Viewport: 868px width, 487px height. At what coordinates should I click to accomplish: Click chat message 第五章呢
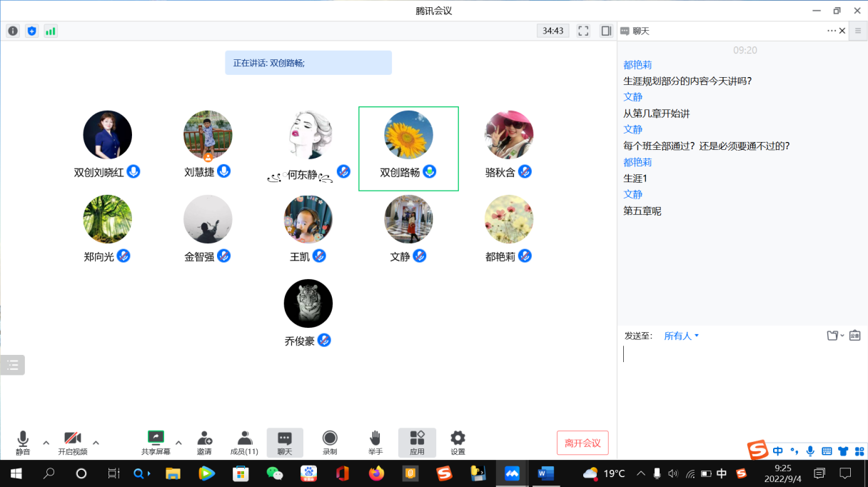click(642, 211)
